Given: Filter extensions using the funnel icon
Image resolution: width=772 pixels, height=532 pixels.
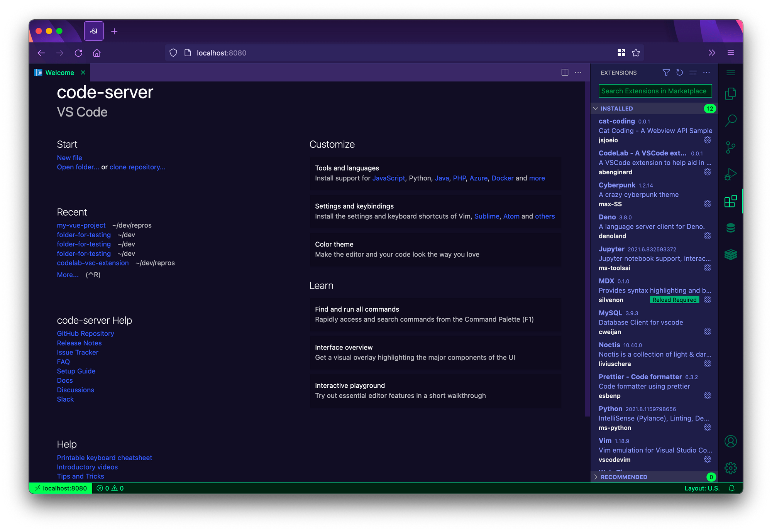Looking at the screenshot, I should pos(666,73).
